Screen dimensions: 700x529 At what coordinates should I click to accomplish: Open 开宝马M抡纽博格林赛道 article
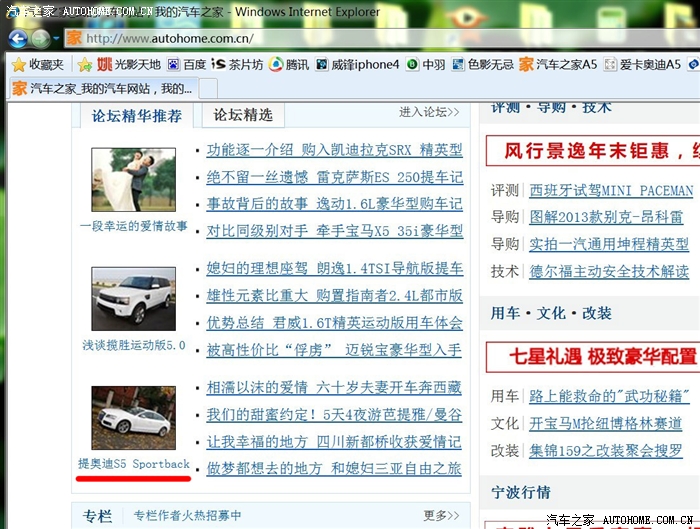tap(606, 423)
